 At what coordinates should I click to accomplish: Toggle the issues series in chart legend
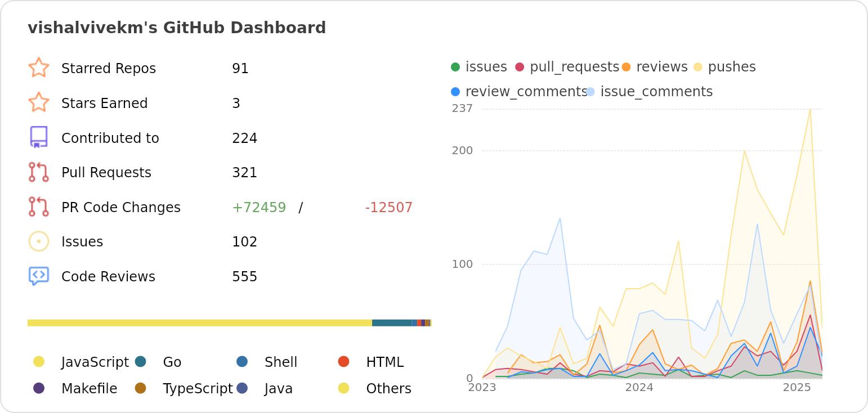click(x=479, y=67)
